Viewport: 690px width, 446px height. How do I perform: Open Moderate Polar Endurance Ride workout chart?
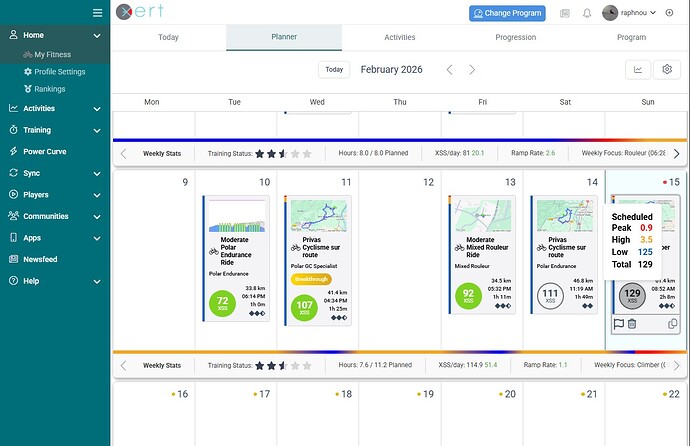(237, 215)
